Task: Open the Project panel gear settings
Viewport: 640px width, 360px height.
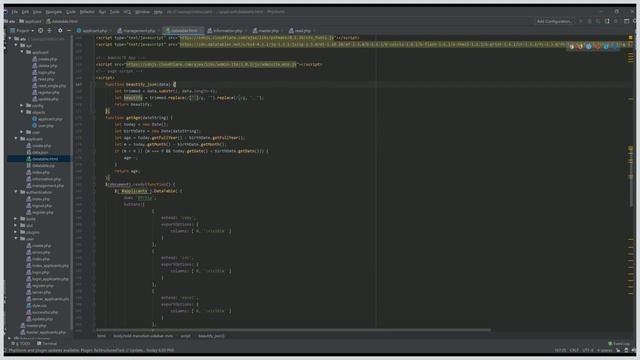Action: [60, 31]
